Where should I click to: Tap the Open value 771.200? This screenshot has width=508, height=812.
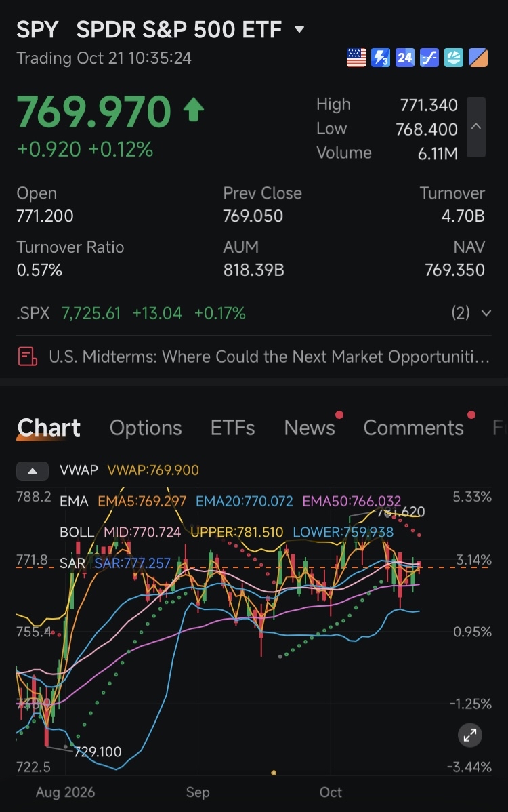45,216
